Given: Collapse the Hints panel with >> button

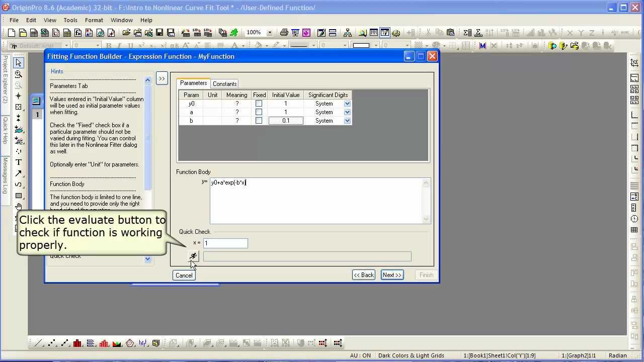Looking at the screenshot, I should click(162, 79).
